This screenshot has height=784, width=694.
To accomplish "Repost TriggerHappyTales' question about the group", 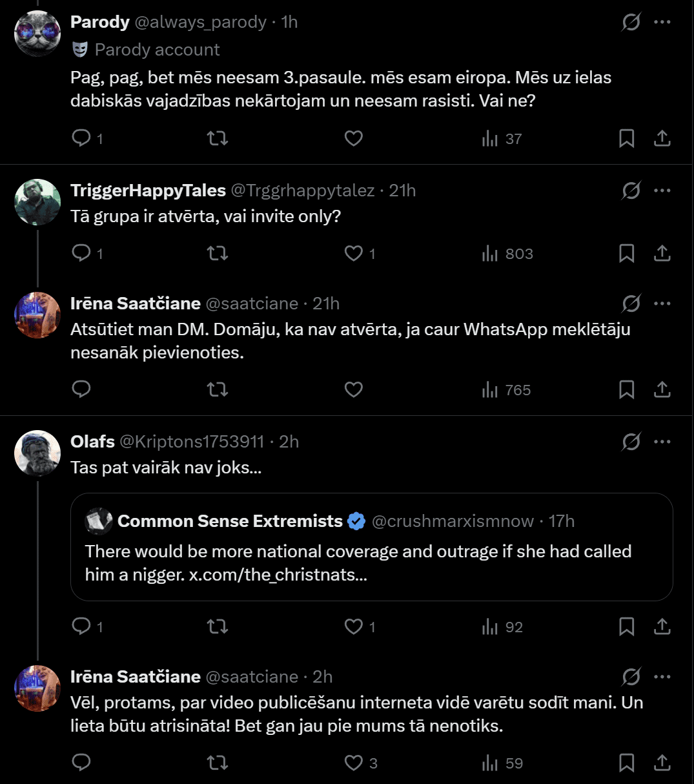I will (x=218, y=253).
